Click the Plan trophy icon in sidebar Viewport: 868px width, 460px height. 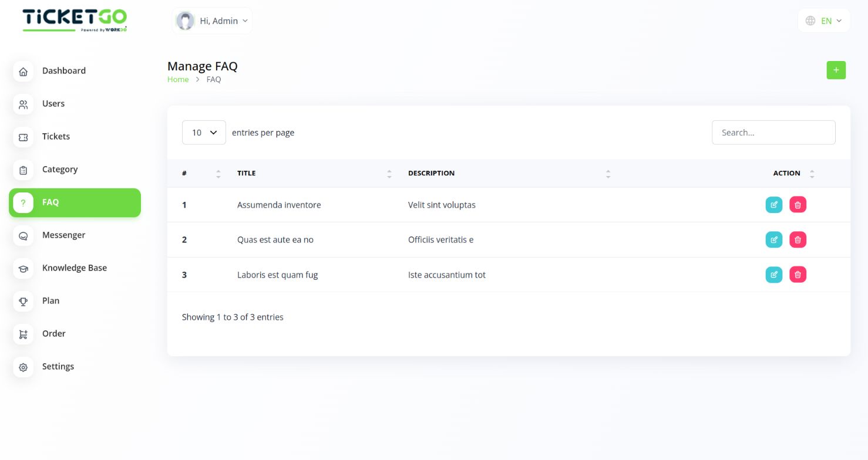coord(23,302)
